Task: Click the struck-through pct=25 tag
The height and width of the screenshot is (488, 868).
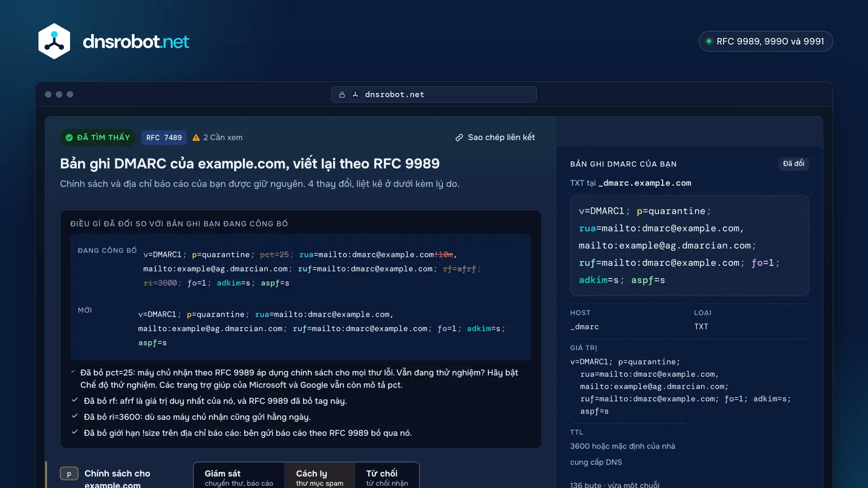Action: (x=275, y=255)
